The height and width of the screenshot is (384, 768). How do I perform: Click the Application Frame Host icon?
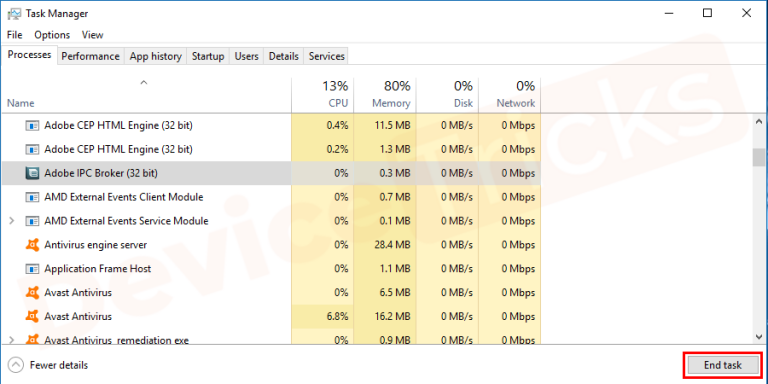(32, 268)
